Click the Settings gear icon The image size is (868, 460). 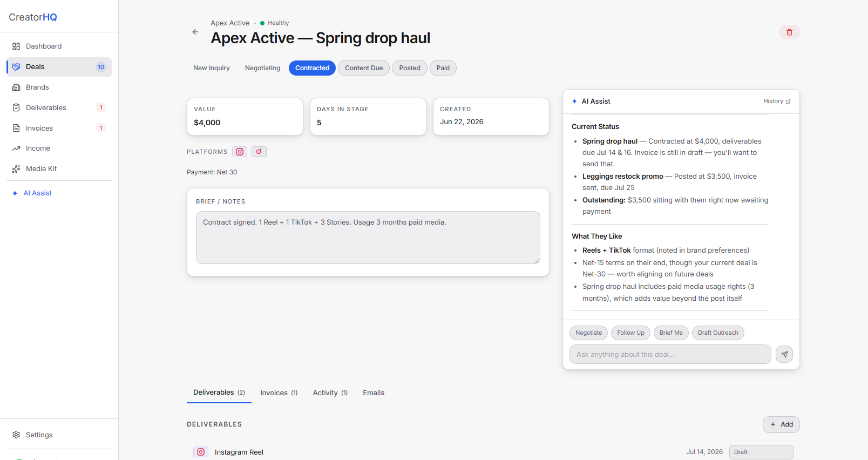point(16,435)
